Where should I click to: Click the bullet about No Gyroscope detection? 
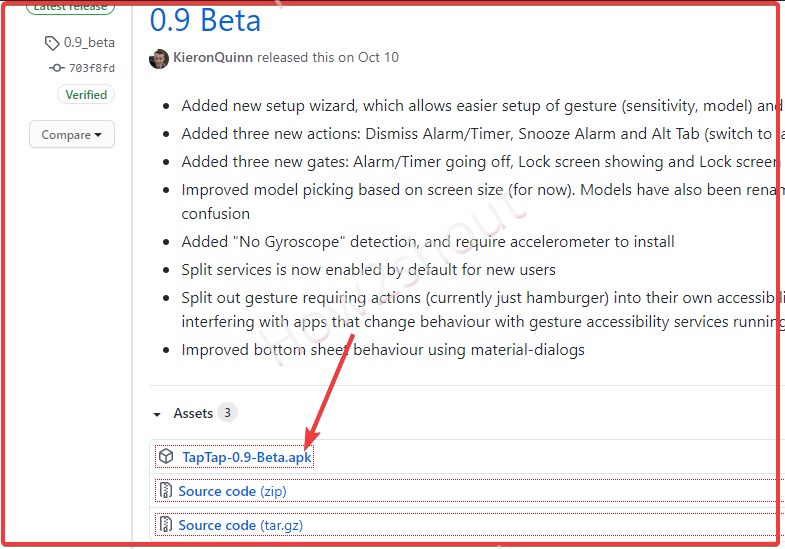pos(428,242)
